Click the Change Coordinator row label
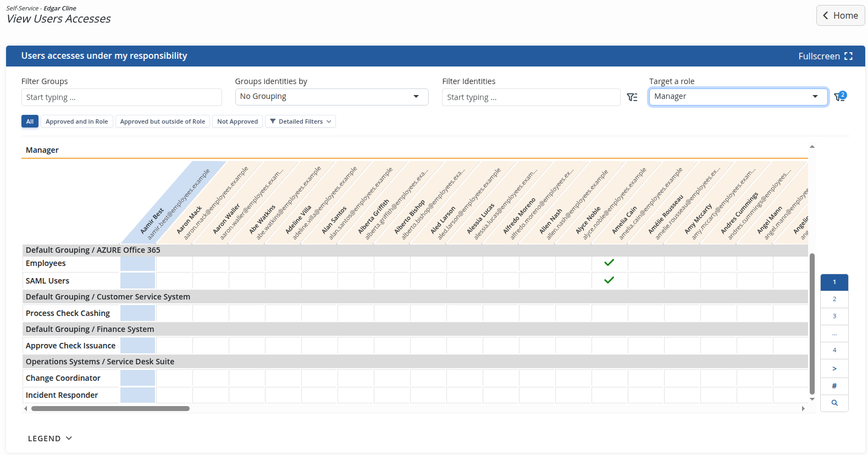 click(63, 378)
